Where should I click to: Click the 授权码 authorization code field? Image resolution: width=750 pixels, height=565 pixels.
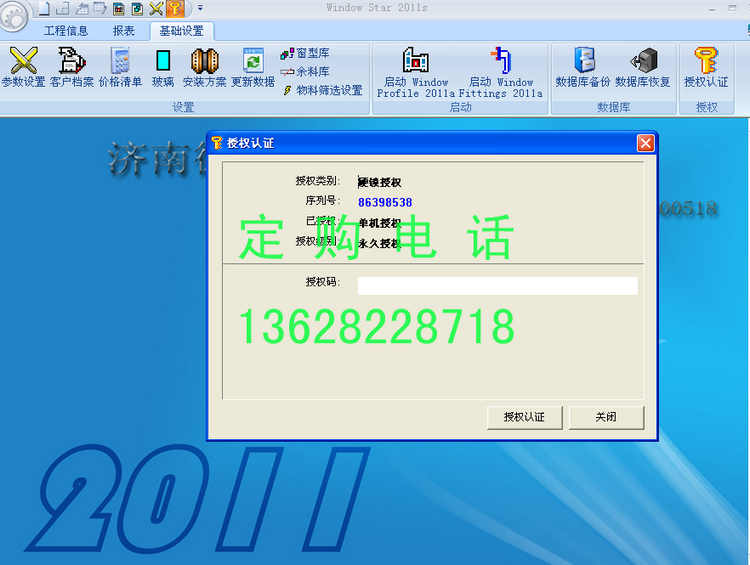point(497,286)
